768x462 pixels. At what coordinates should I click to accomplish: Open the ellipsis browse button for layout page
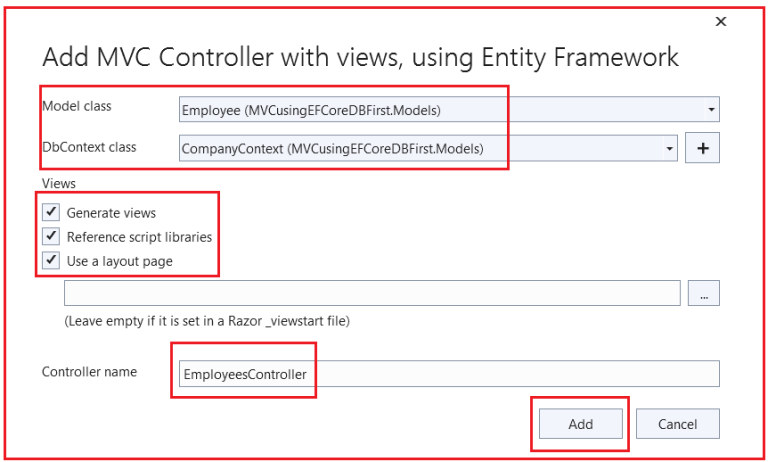pyautogui.click(x=703, y=293)
